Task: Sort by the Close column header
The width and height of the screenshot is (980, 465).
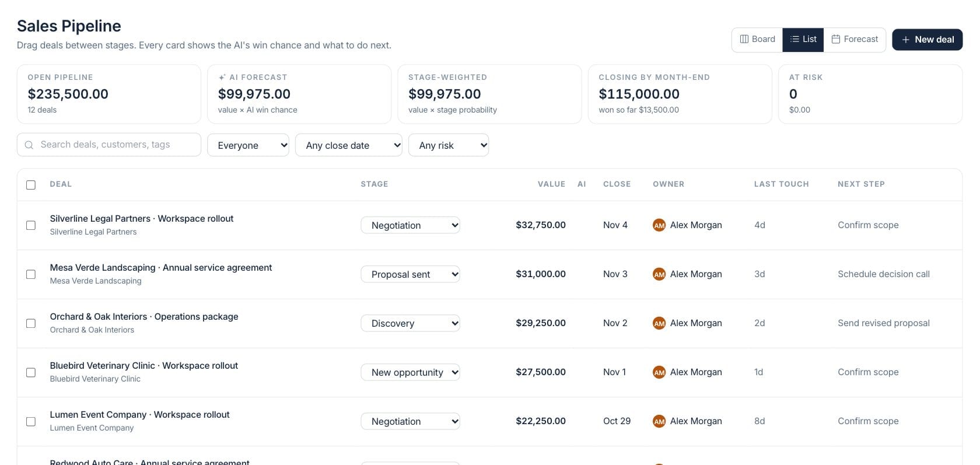Action: tap(617, 184)
